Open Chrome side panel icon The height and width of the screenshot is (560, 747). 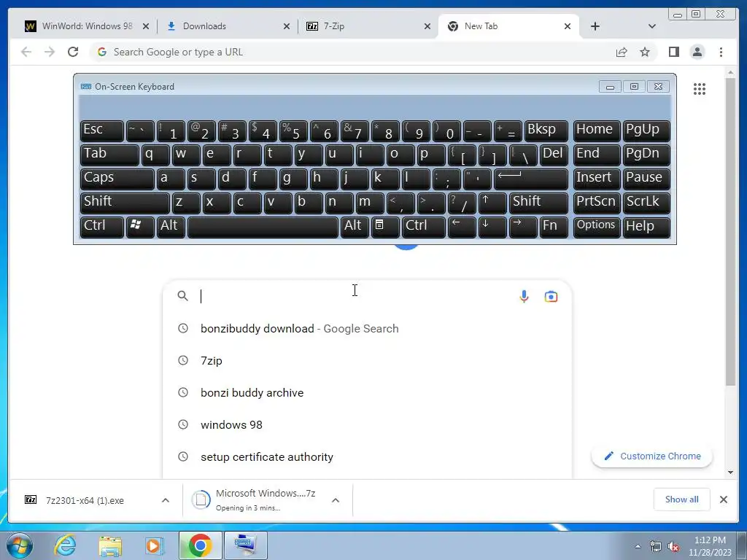[673, 52]
